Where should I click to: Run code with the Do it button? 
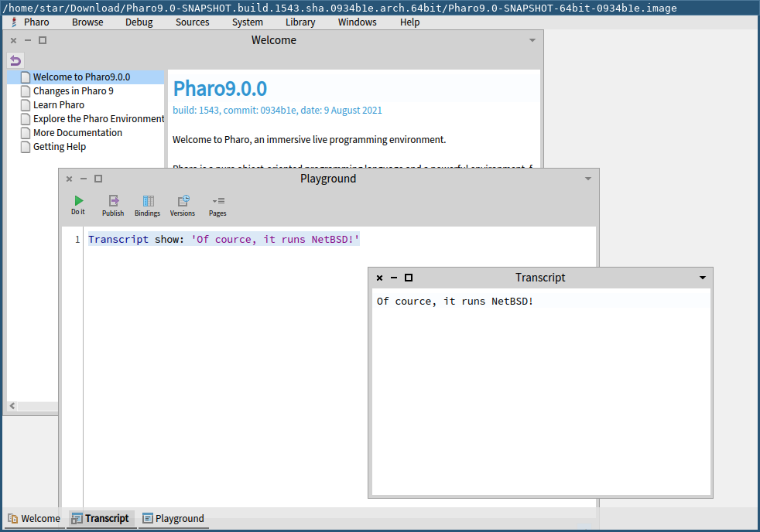78,205
